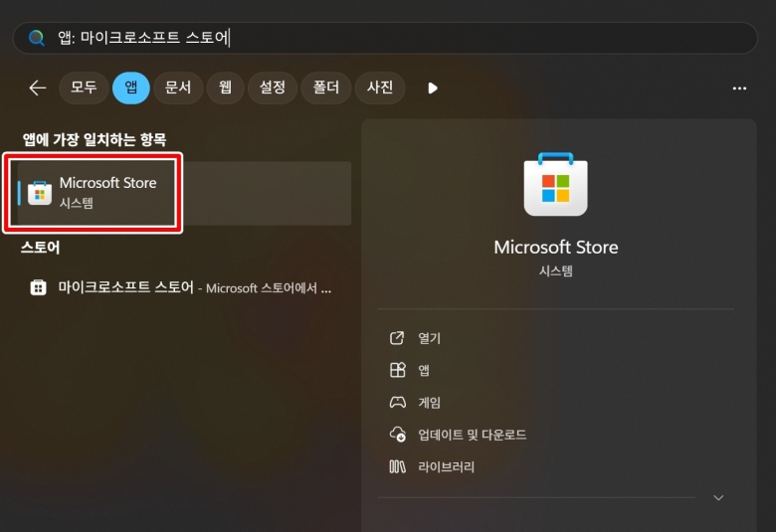The image size is (776, 532).
Task: Select the 앱 filter tab
Action: click(131, 88)
